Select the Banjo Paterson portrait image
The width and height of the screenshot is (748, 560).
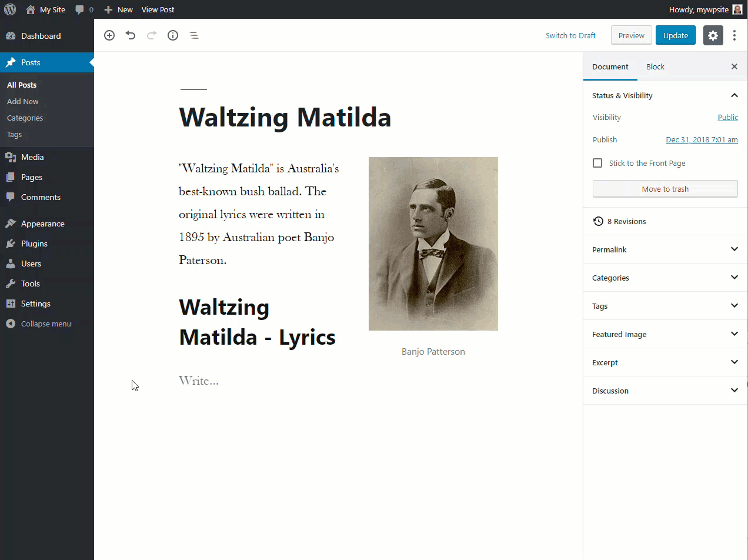pyautogui.click(x=433, y=244)
